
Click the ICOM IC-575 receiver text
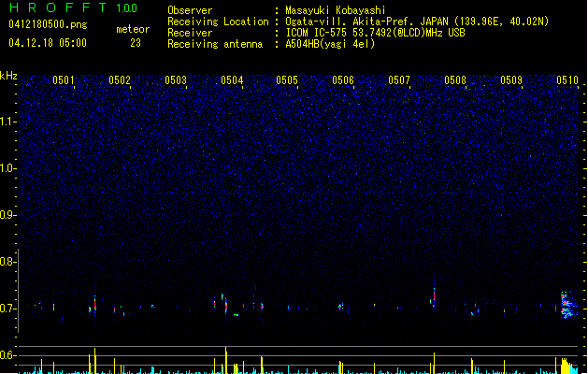(x=375, y=33)
